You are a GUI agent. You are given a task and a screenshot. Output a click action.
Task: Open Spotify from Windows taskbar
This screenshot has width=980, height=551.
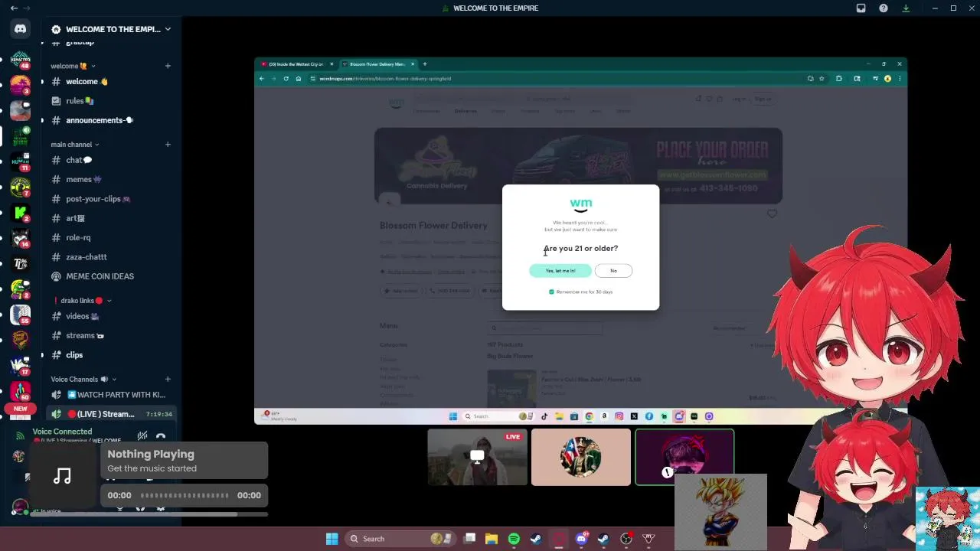[x=514, y=539]
